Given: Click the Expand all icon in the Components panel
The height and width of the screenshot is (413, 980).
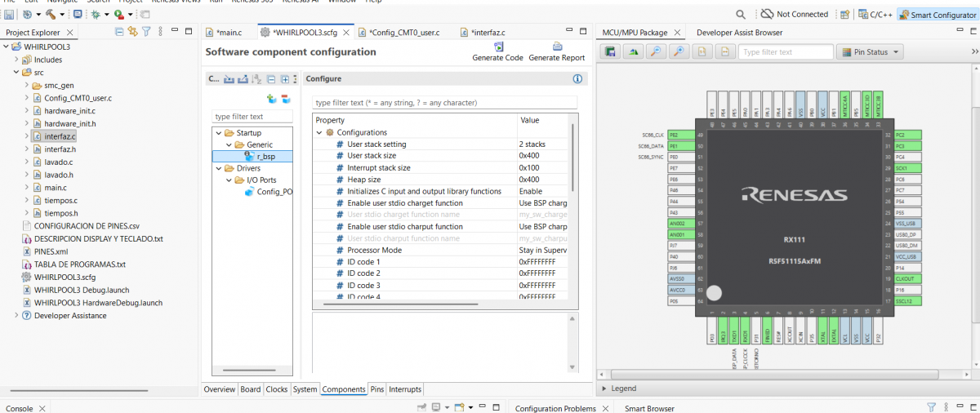Looking at the screenshot, I should coord(284,79).
